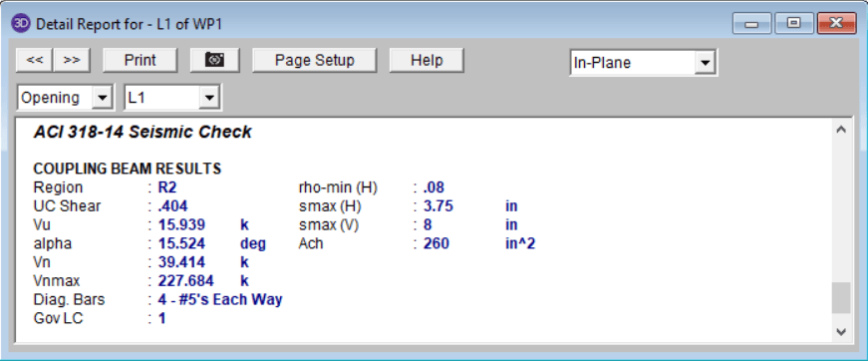Click the smax (H) value '3.75'
Viewport: 868px width, 361px height.
(438, 206)
